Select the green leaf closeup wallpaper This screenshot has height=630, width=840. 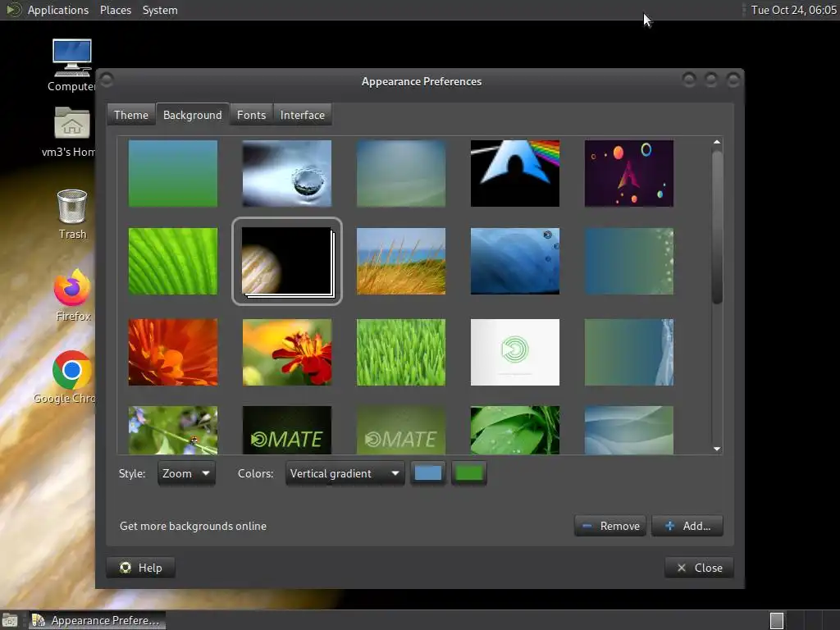point(173,262)
